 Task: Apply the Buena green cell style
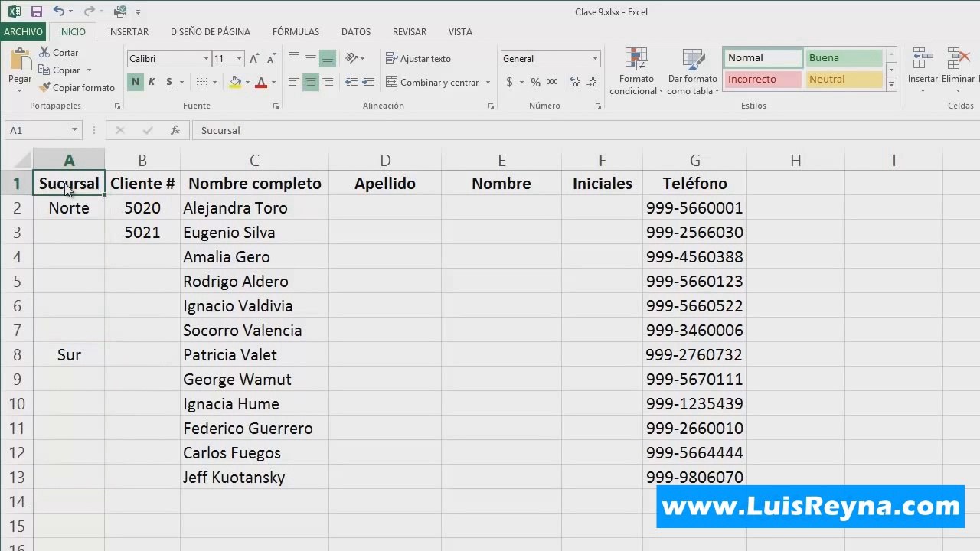click(x=844, y=58)
